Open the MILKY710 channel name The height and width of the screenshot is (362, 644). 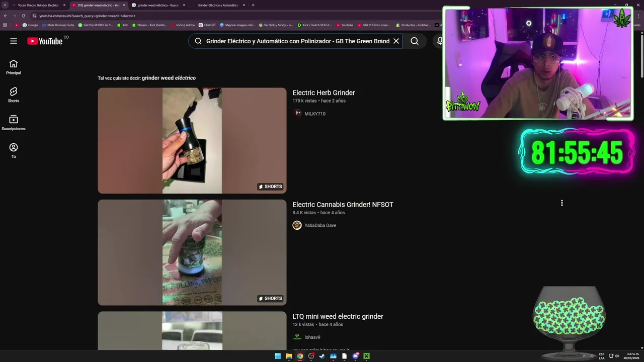(315, 114)
